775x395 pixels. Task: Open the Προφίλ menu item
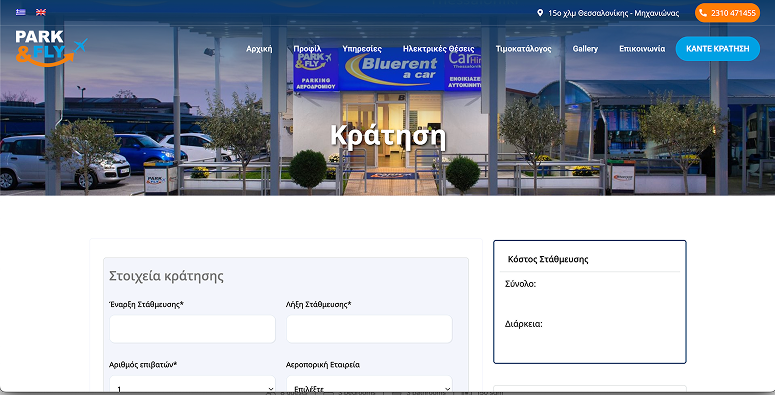tap(307, 48)
